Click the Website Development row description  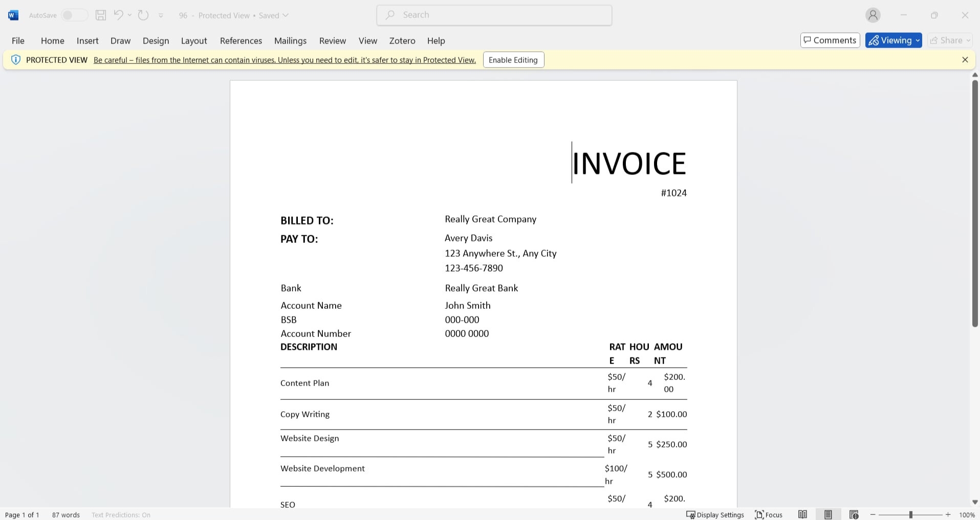pyautogui.click(x=322, y=468)
